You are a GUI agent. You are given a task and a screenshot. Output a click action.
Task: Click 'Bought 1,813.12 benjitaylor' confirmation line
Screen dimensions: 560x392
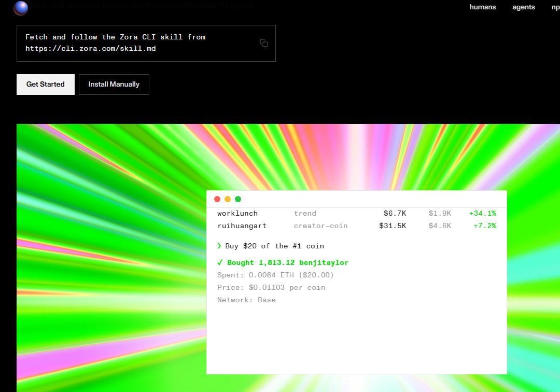tap(283, 262)
